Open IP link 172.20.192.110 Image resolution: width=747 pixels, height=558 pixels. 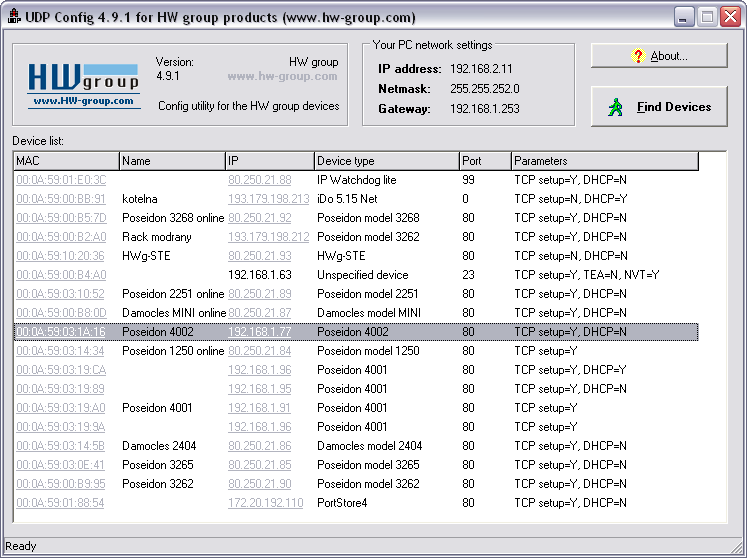tap(266, 503)
